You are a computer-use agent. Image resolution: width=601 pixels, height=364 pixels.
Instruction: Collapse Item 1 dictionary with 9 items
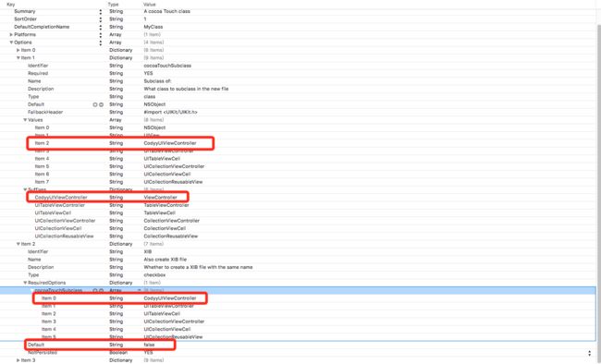[x=18, y=58]
